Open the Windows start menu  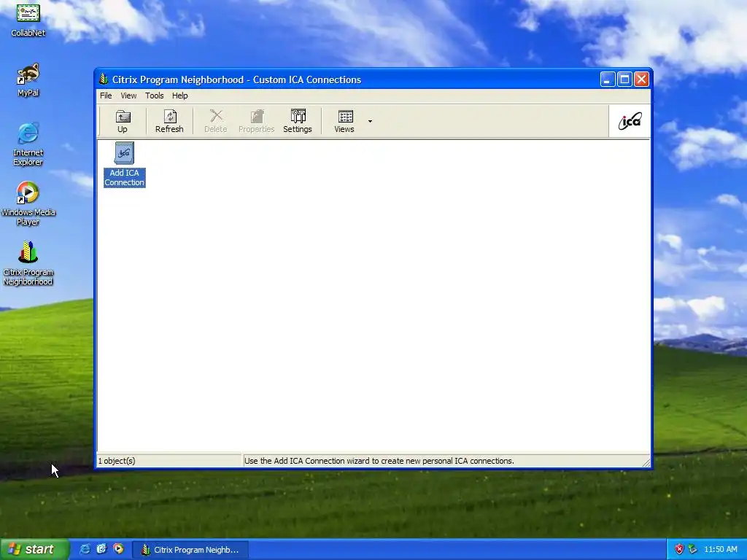(34, 549)
